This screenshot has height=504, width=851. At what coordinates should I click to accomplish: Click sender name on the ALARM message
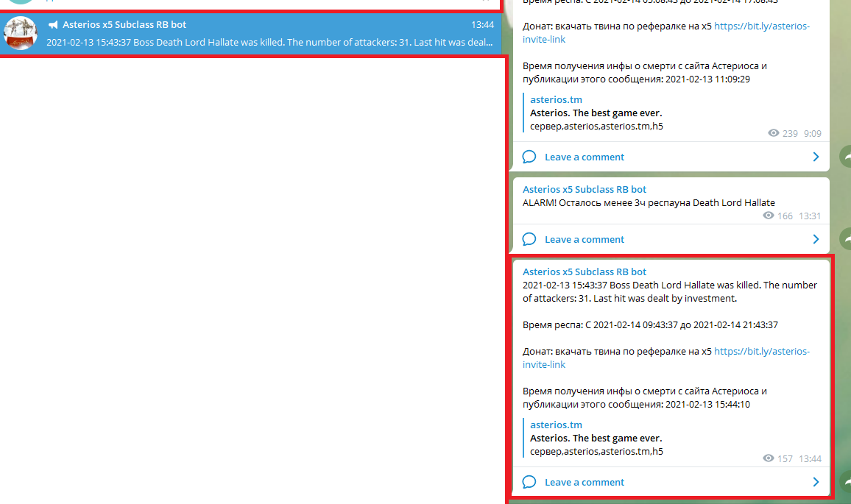pos(585,189)
